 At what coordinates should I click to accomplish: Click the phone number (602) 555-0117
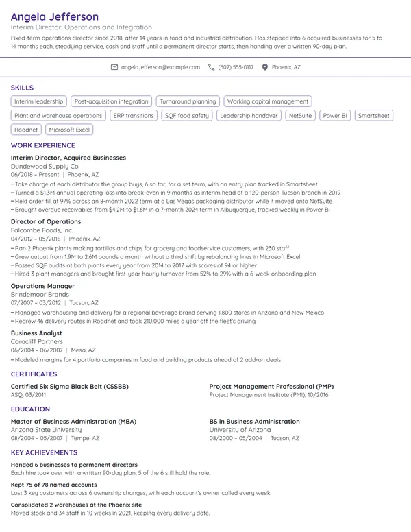236,67
